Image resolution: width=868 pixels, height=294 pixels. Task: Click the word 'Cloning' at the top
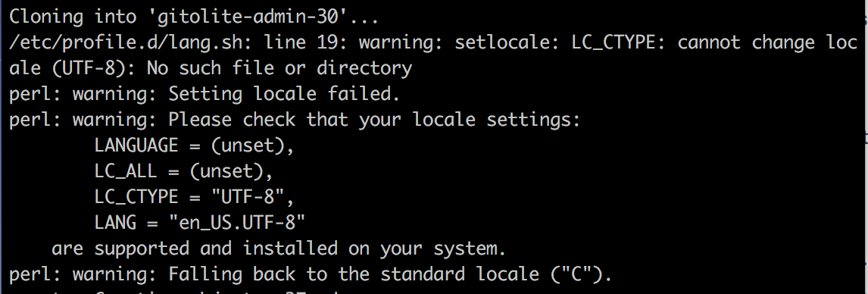(46, 17)
